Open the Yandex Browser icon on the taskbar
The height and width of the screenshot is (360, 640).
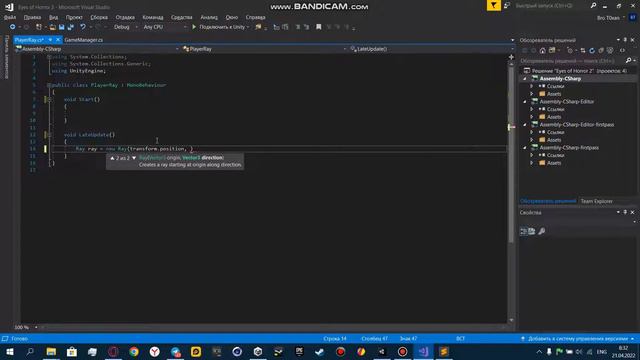[155, 351]
